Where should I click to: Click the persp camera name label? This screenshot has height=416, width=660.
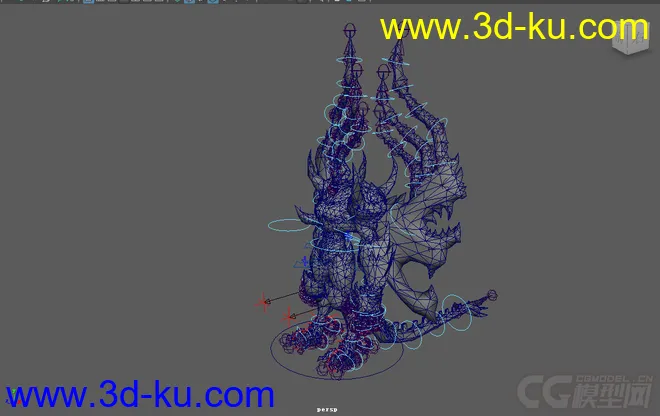(x=327, y=409)
